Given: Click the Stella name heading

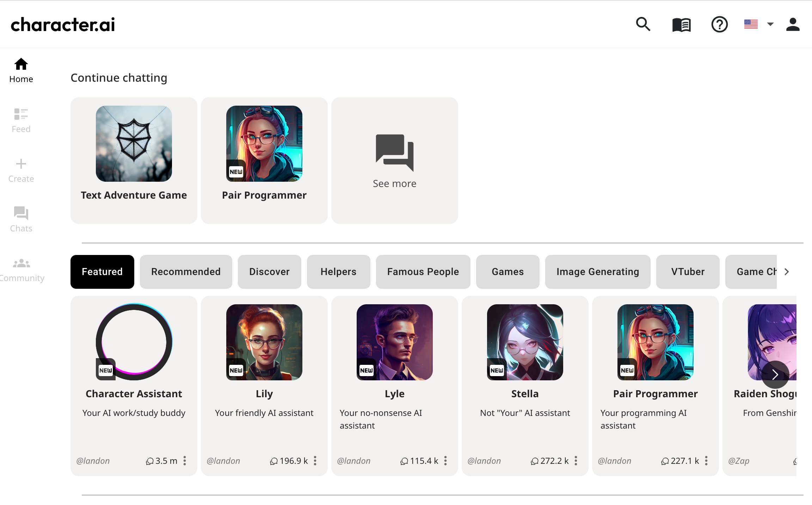Looking at the screenshot, I should tap(525, 393).
